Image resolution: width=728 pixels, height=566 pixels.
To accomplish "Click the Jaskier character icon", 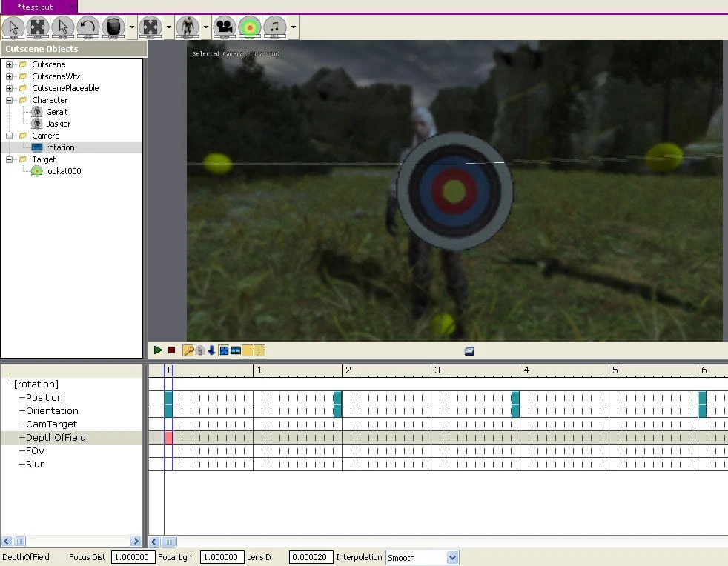I will point(36,124).
